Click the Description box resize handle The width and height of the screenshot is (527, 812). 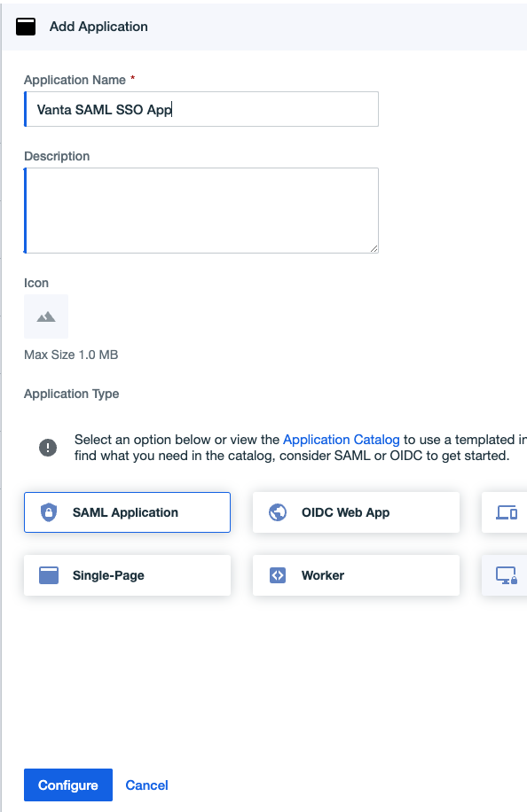click(374, 248)
